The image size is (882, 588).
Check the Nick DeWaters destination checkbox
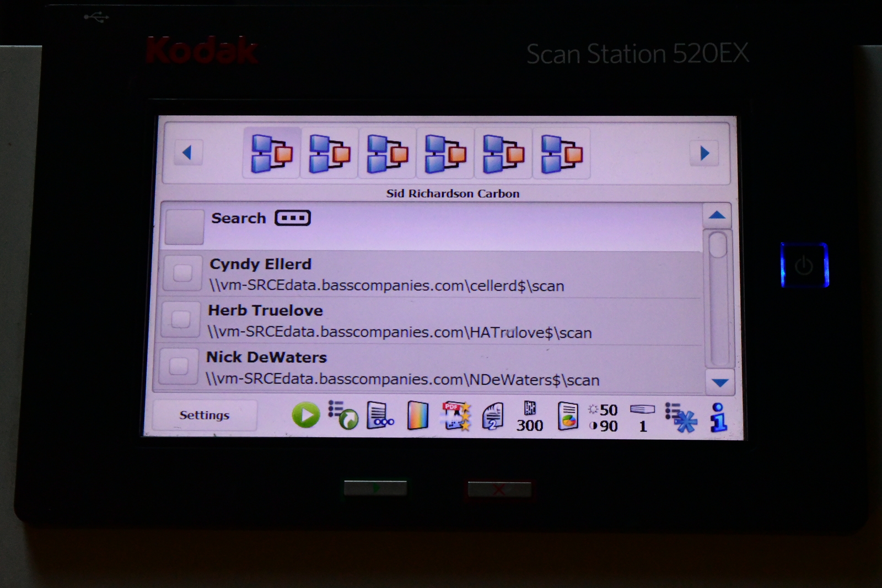click(179, 366)
